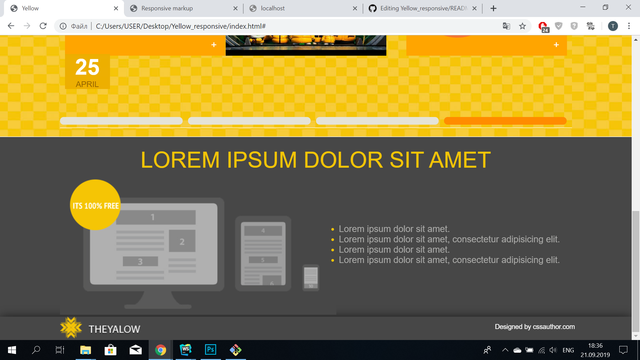Show hidden system tray icons chevron
Image resolution: width=640 pixels, height=360 pixels.
tap(505, 350)
